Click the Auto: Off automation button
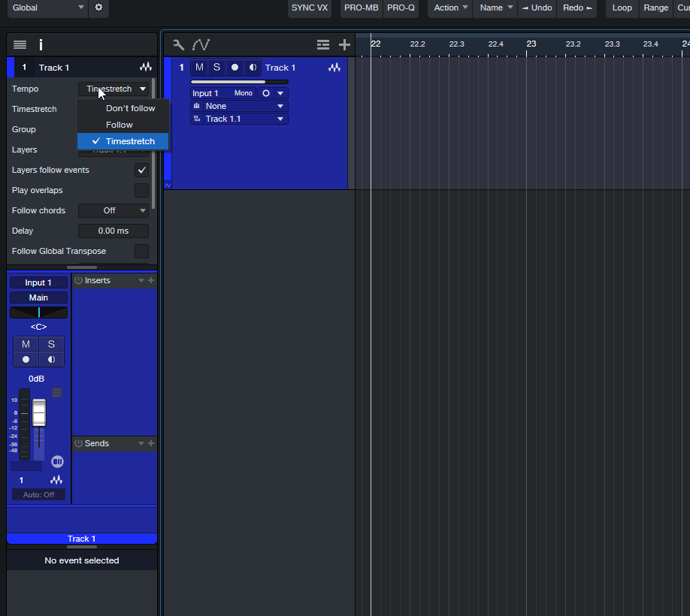The height and width of the screenshot is (616, 690). point(39,494)
